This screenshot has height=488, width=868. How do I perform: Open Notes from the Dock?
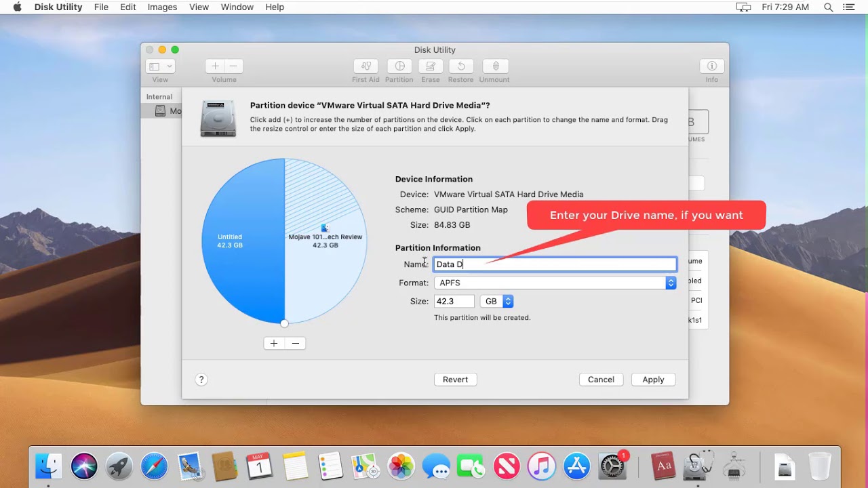295,466
